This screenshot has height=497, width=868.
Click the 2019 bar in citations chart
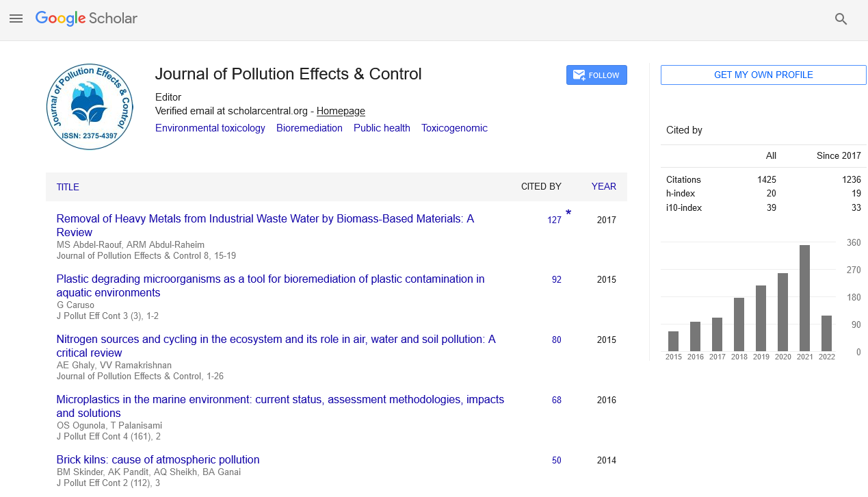click(761, 318)
